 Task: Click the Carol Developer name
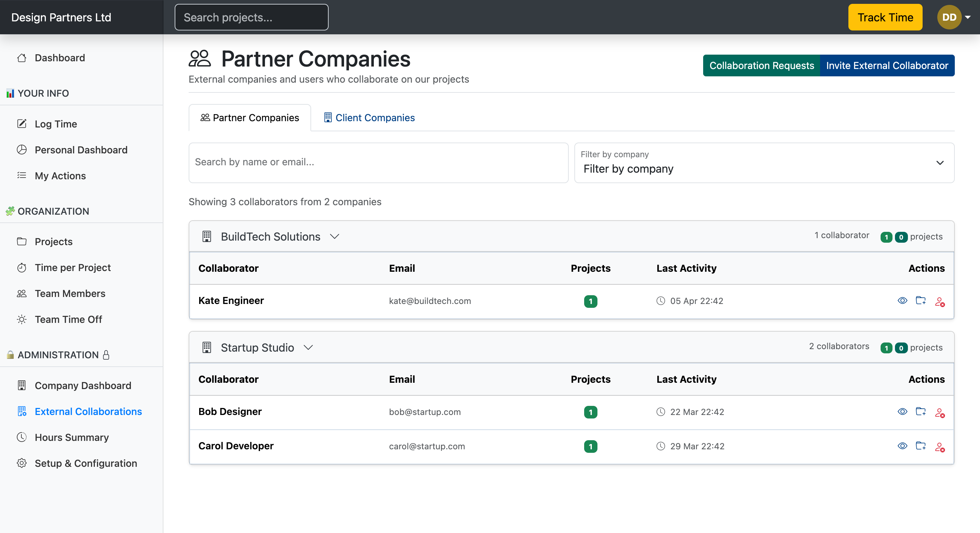pyautogui.click(x=236, y=445)
